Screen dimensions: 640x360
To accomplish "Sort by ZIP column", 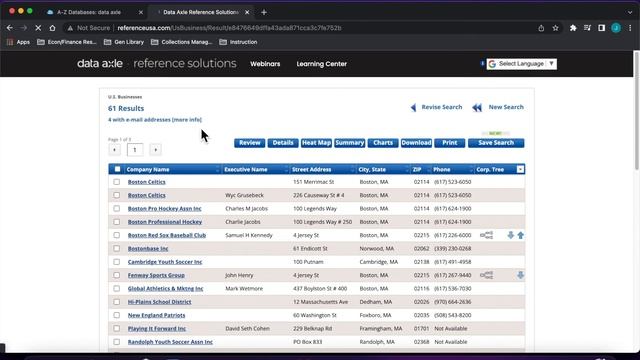I will coord(417,169).
